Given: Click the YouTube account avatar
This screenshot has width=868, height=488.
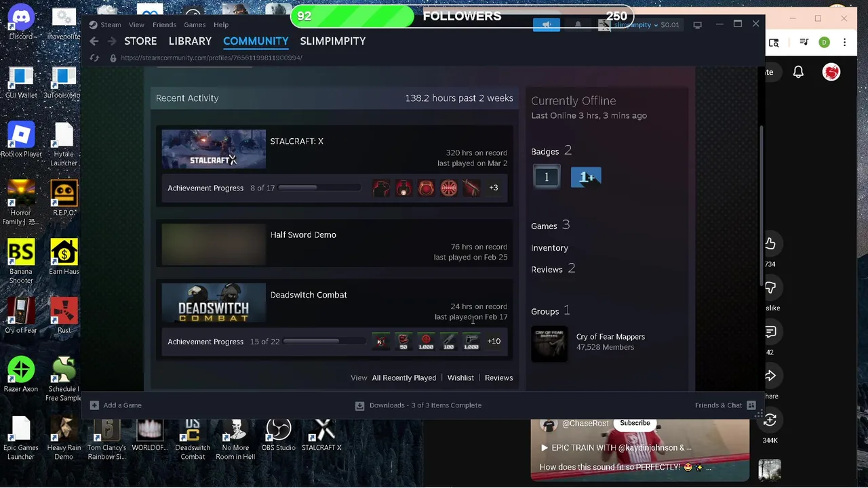Looking at the screenshot, I should (831, 72).
